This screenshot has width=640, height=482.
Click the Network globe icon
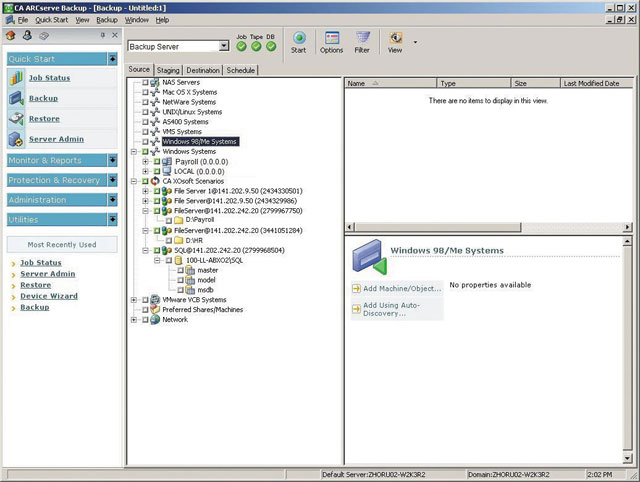point(155,320)
